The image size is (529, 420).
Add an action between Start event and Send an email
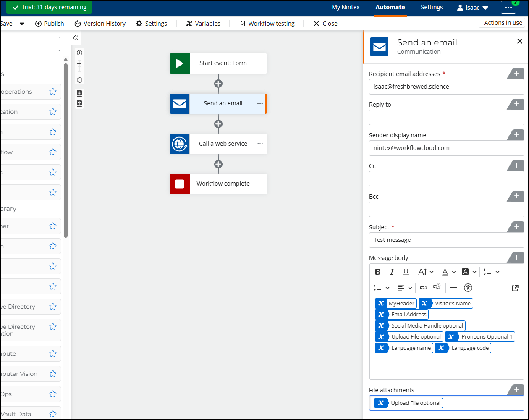pyautogui.click(x=218, y=84)
